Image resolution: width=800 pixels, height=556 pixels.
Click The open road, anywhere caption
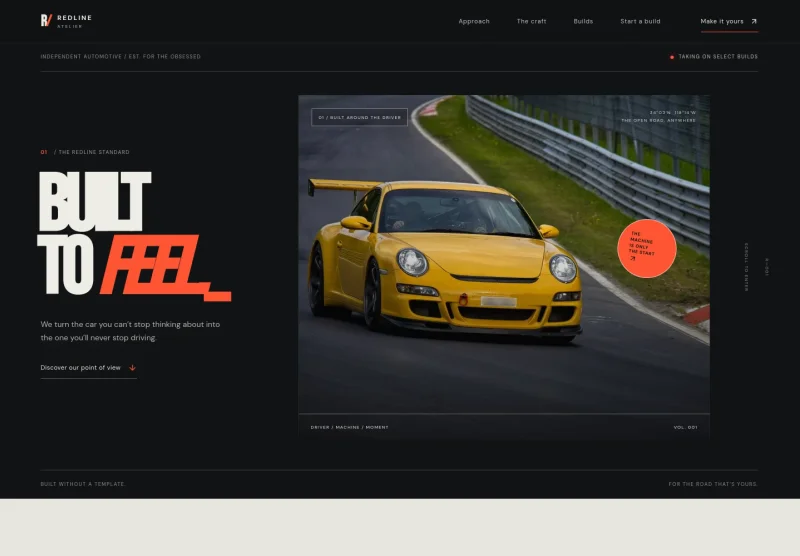click(x=658, y=120)
